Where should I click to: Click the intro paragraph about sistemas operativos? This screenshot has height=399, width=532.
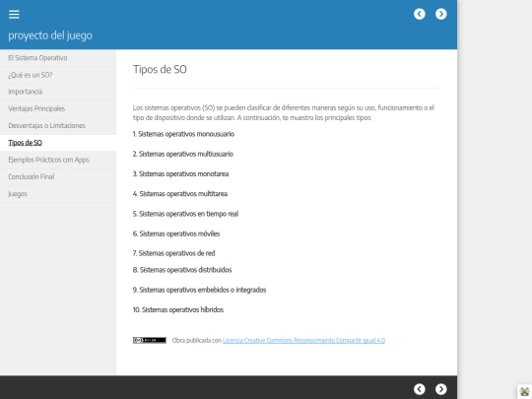click(284, 112)
